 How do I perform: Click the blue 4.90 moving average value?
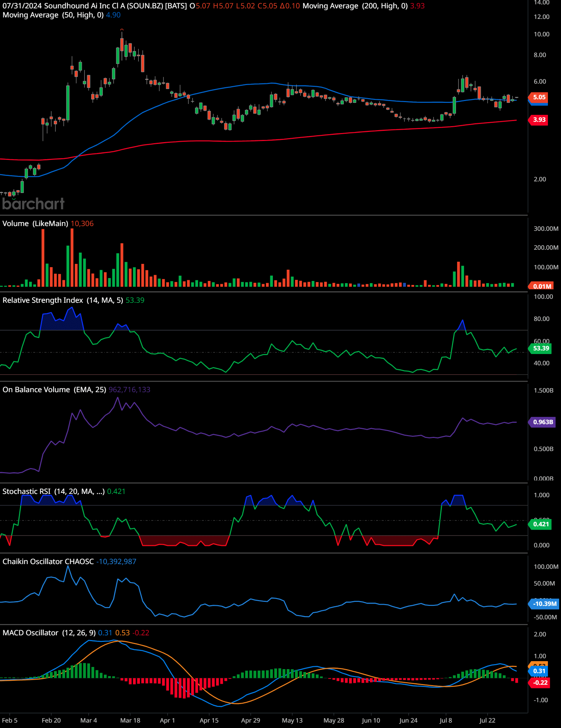pos(113,15)
